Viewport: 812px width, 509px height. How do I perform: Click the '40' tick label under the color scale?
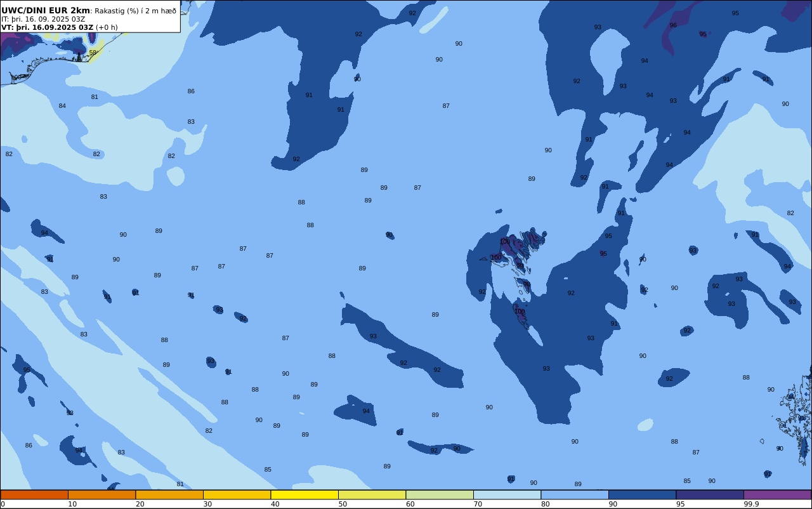point(275,504)
